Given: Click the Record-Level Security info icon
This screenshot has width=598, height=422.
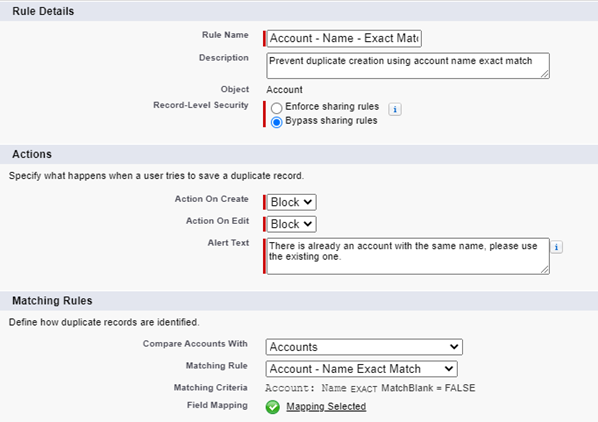Looking at the screenshot, I should click(x=395, y=109).
